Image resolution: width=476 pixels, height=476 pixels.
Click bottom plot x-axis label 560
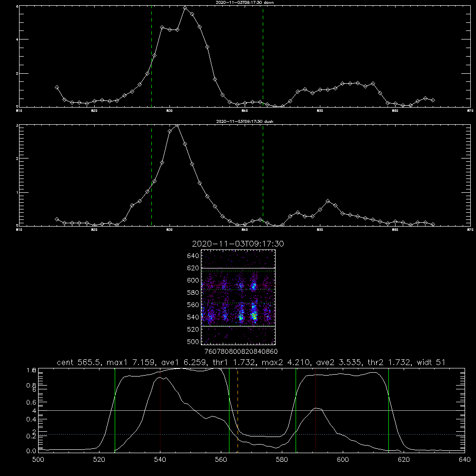tap(221, 460)
